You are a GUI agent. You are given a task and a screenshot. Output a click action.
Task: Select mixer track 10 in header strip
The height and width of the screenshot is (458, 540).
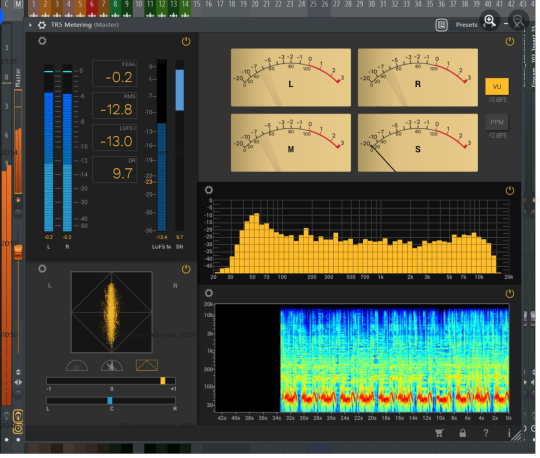138,8
